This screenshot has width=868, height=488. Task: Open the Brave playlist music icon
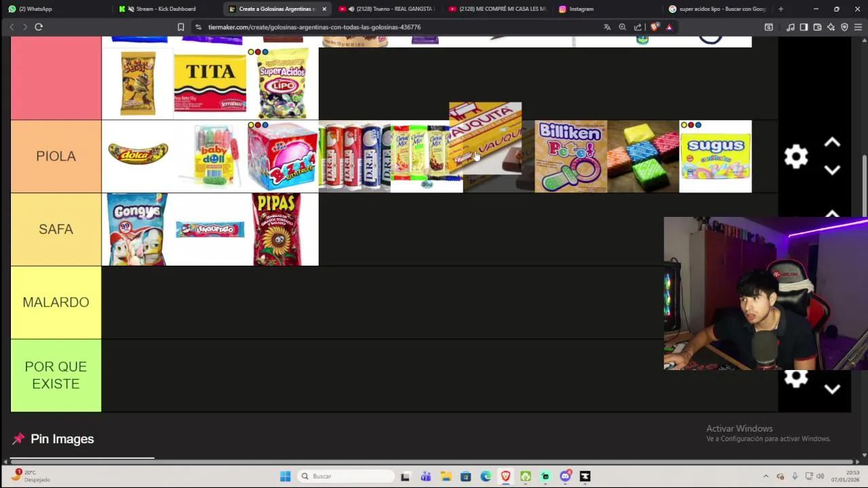point(791,27)
